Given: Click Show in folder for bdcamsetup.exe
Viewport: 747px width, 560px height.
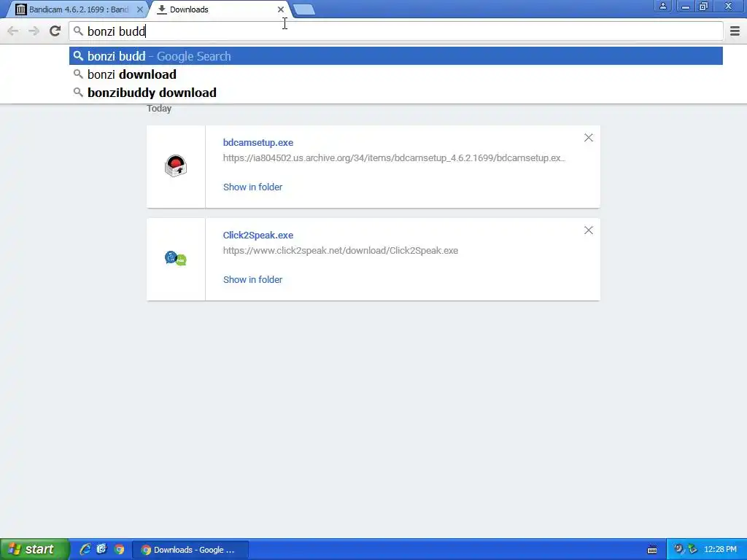Looking at the screenshot, I should pos(252,187).
